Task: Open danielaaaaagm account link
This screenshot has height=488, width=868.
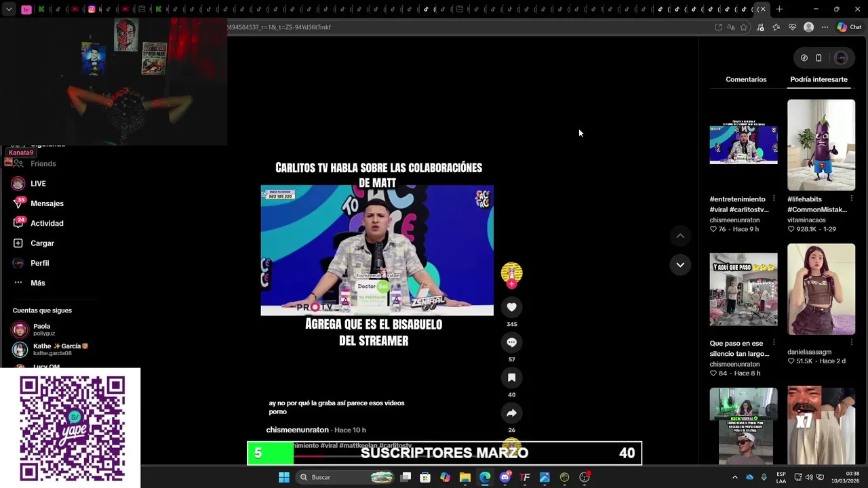Action: click(809, 352)
